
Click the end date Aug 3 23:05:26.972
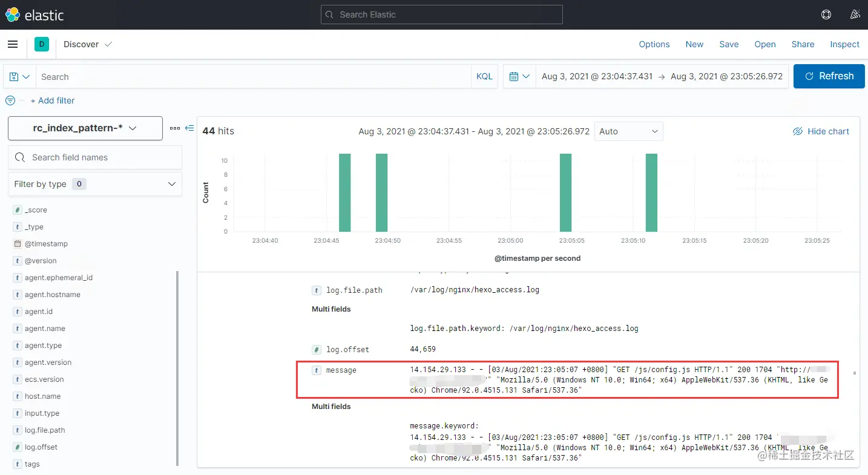pos(727,76)
